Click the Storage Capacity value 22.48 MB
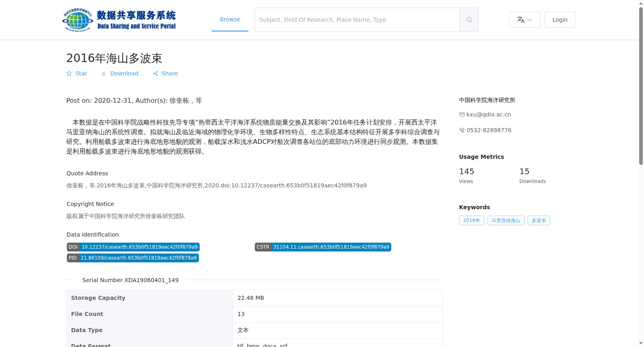The width and height of the screenshot is (644, 347). pos(251,298)
